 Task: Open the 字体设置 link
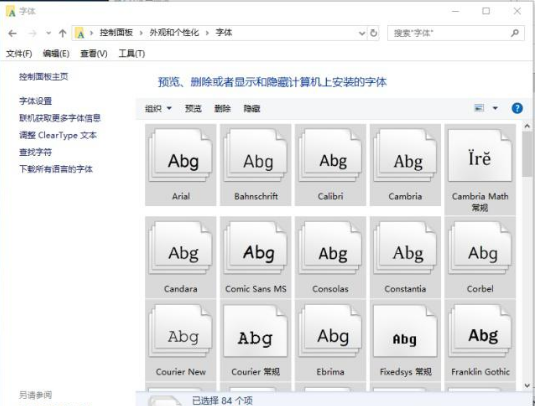pyautogui.click(x=35, y=101)
